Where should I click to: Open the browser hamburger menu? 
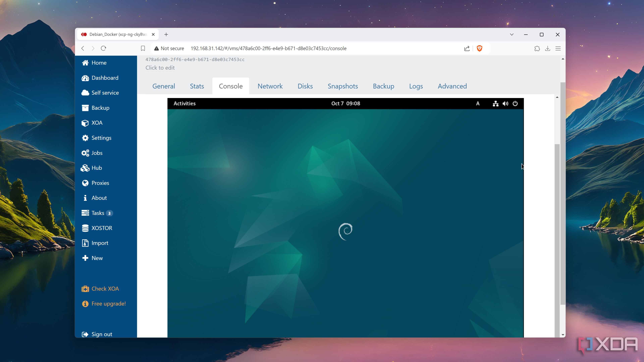(x=558, y=48)
